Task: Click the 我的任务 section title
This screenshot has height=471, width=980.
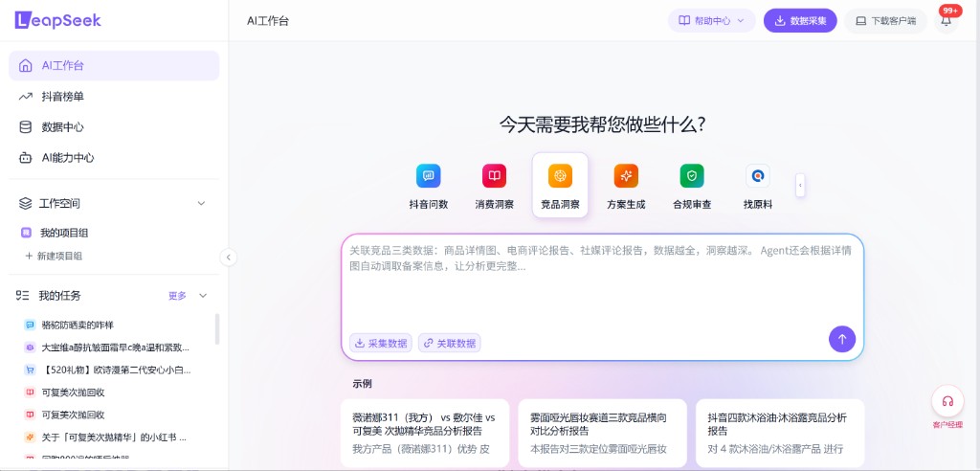Action: tap(60, 295)
